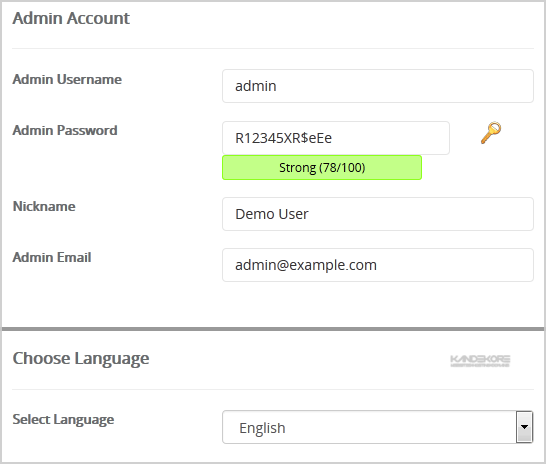
Task: Click the key icon to generate a password
Action: pos(491,133)
